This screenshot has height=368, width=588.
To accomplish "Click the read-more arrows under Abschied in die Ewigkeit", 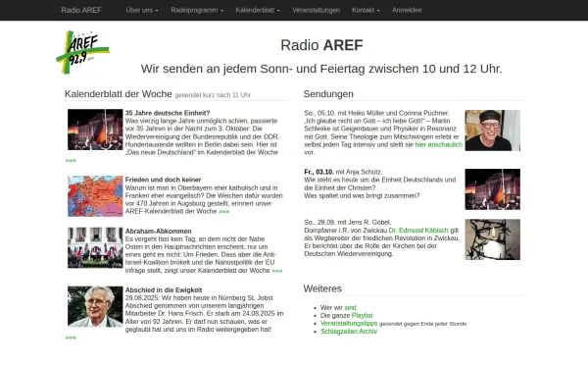I will (71, 338).
